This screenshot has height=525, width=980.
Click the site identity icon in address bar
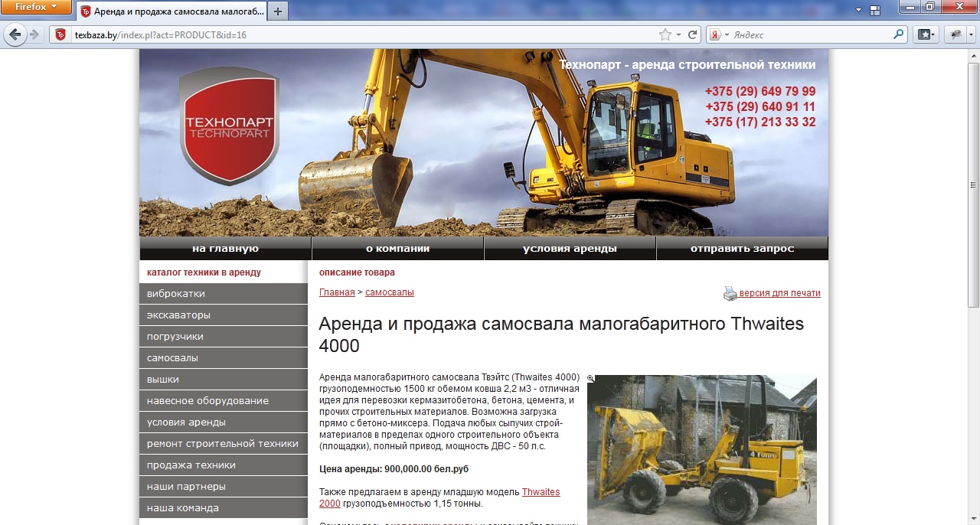[60, 35]
